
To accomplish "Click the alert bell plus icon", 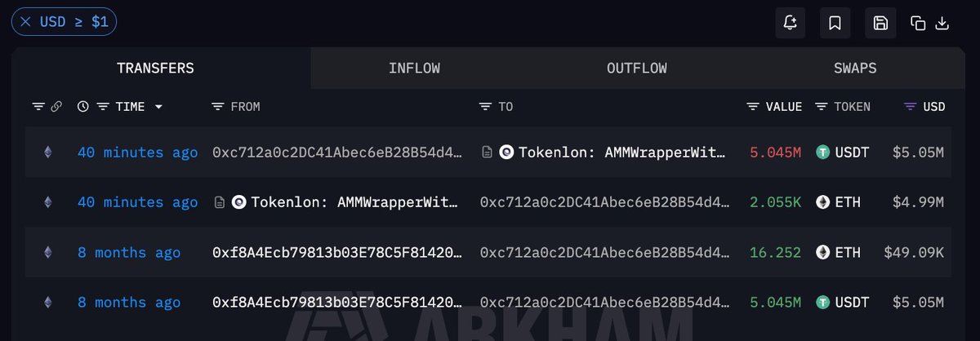I will pyautogui.click(x=790, y=23).
